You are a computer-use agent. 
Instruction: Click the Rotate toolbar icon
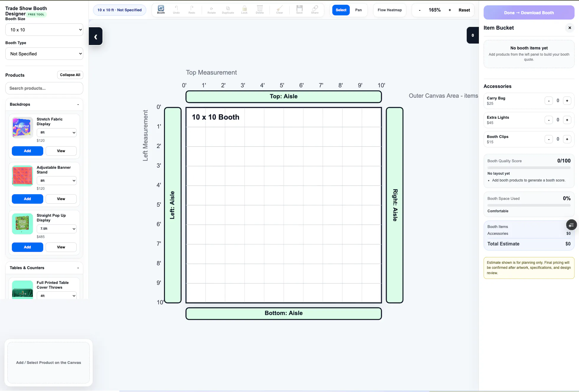211,10
